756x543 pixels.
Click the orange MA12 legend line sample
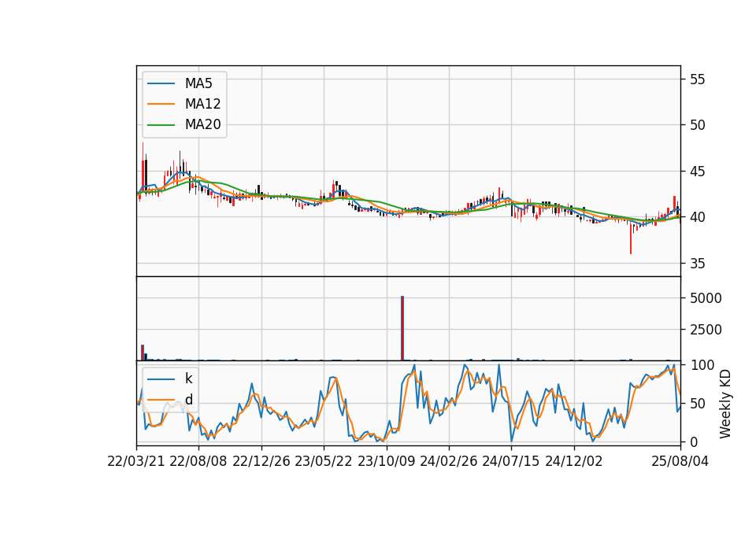point(161,104)
